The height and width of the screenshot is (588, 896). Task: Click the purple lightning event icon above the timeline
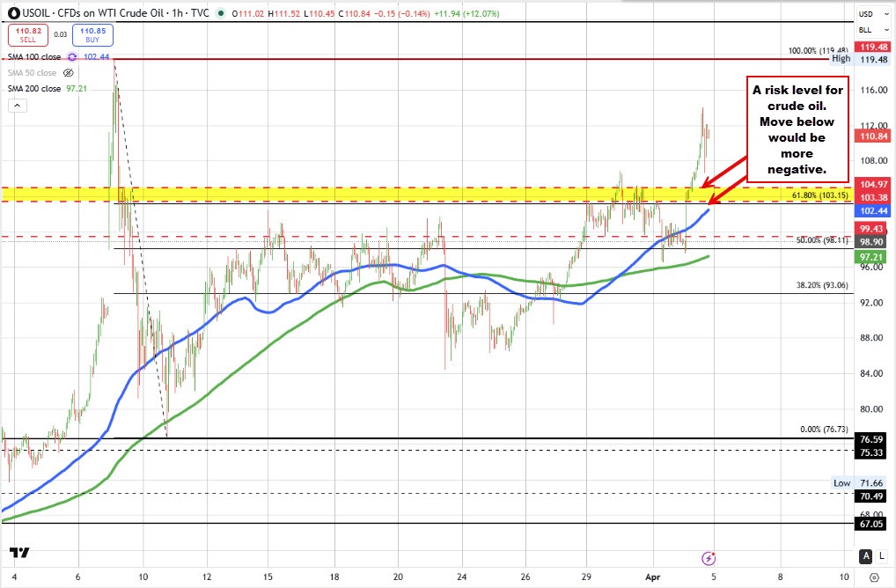[708, 558]
